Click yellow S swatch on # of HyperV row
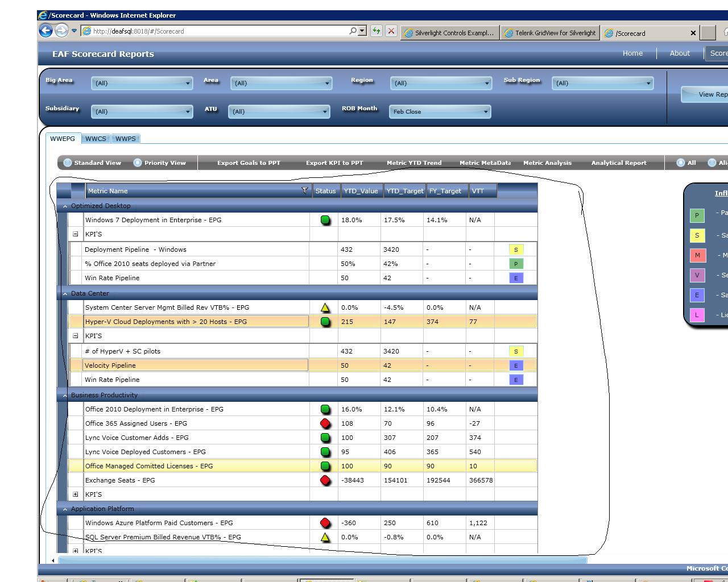The width and height of the screenshot is (728, 582). pos(516,351)
